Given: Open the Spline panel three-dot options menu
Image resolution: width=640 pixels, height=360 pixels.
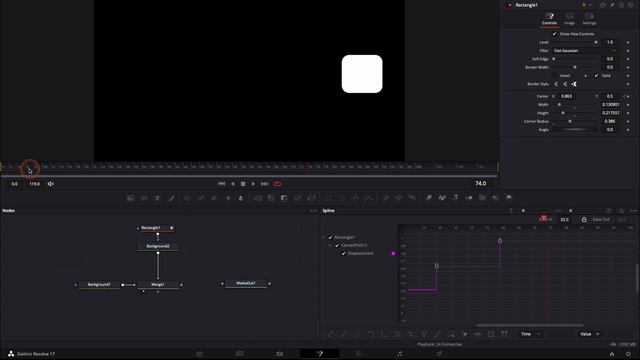Looking at the screenshot, I should [633, 211].
